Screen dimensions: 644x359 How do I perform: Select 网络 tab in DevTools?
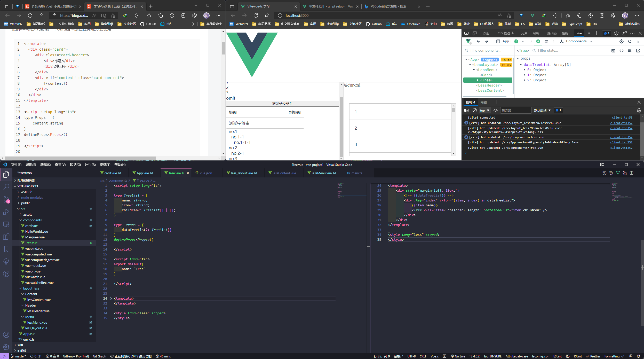point(536,33)
